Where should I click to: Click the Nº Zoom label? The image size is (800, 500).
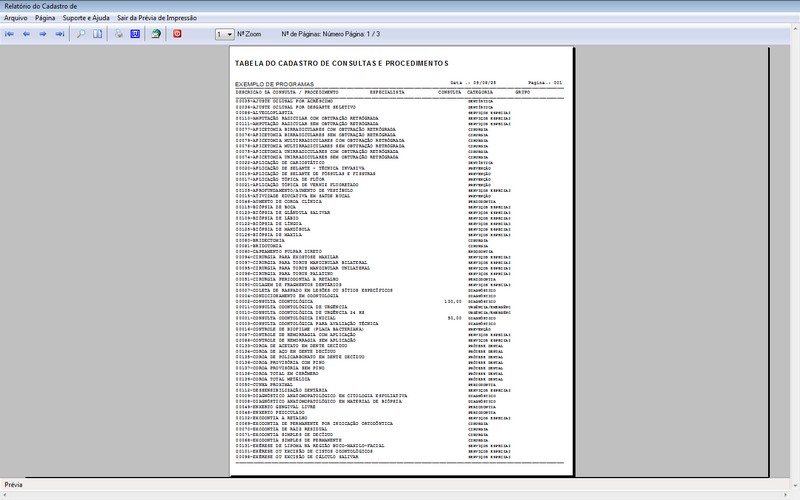tap(249, 34)
